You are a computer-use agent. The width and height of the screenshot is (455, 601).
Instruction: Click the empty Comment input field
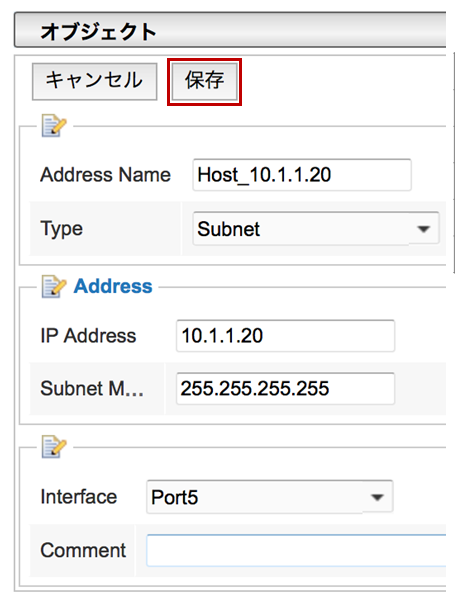296,550
